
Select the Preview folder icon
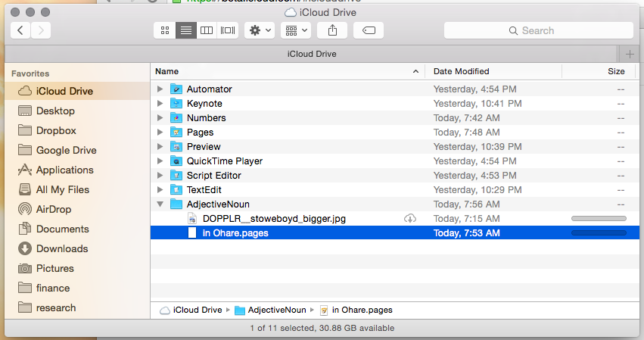click(176, 146)
